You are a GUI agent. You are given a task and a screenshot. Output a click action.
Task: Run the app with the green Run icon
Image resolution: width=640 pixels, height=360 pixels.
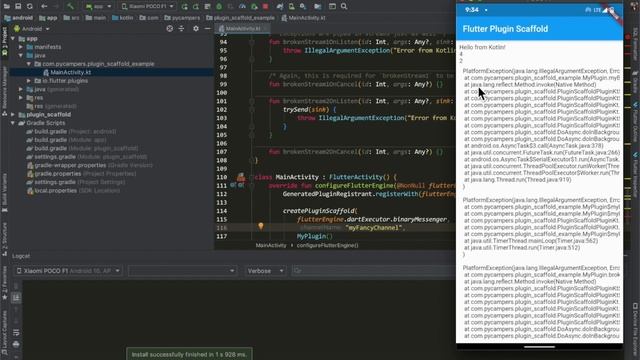click(x=184, y=6)
